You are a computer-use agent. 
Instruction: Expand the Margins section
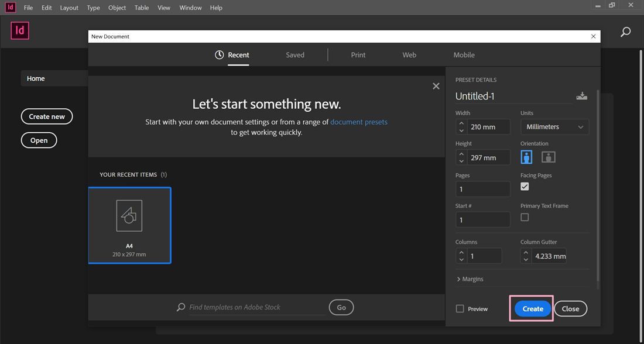470,278
